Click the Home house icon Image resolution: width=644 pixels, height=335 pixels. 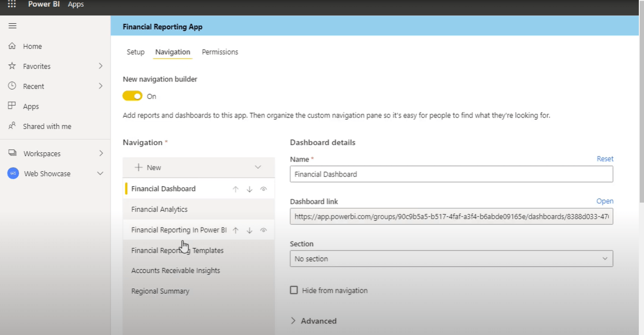click(x=12, y=46)
